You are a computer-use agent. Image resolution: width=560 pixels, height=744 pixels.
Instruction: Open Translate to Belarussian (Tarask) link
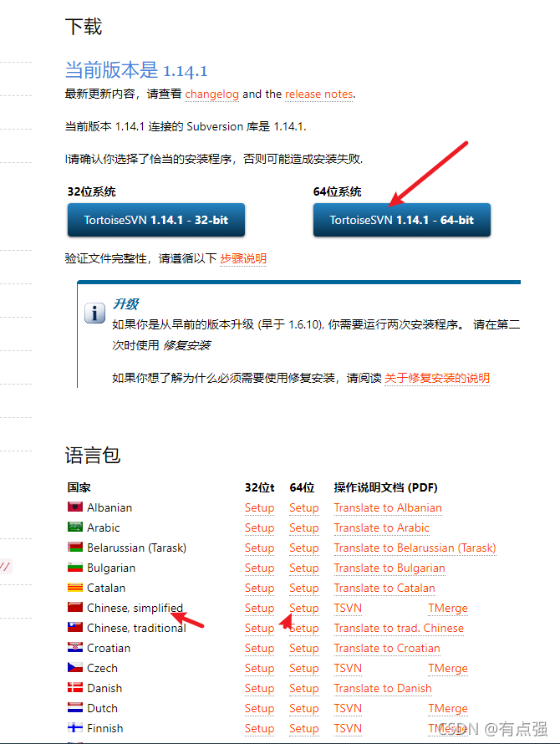click(415, 548)
